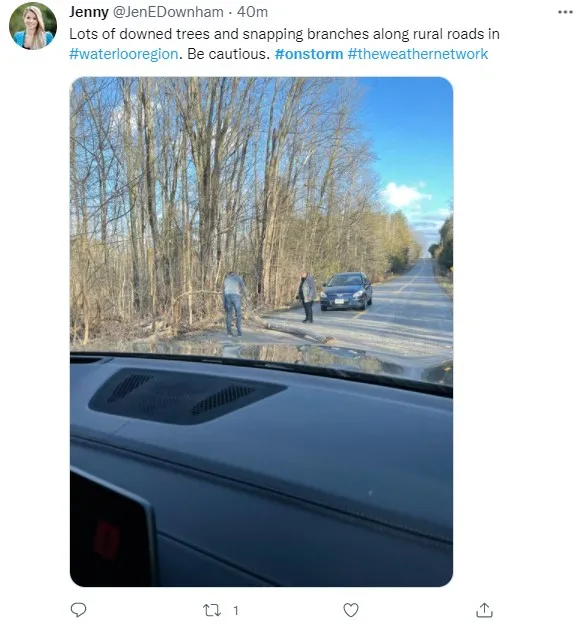This screenshot has height=631, width=587.
Task: Click the red dashboard button in photo
Action: click(107, 539)
